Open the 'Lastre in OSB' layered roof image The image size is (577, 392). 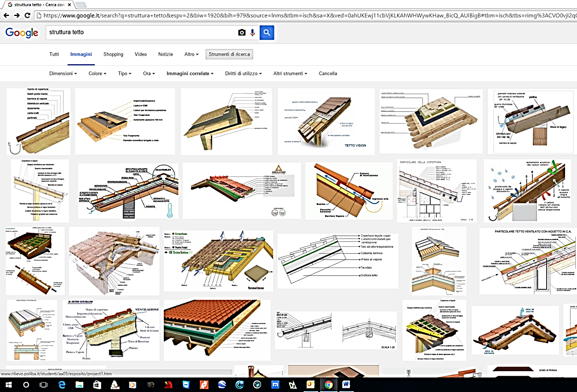pyautogui.click(x=125, y=122)
